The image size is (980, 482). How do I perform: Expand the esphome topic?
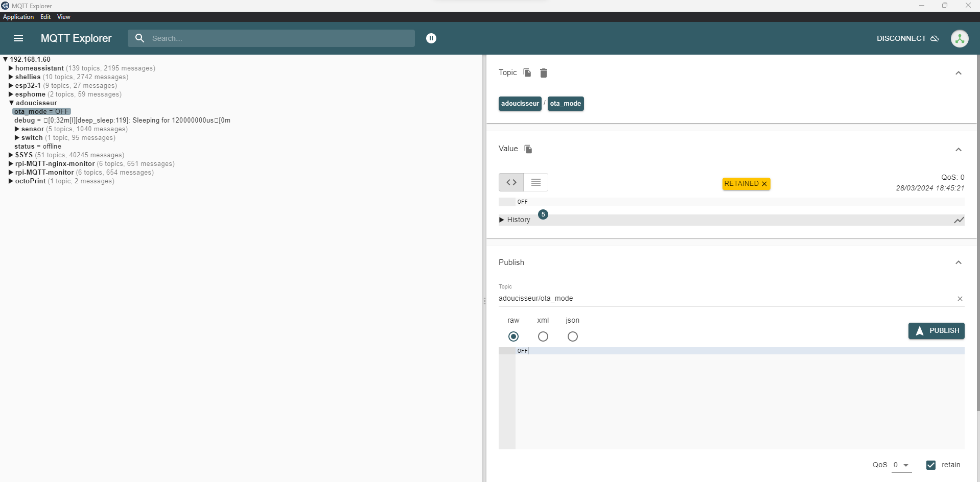pos(11,94)
